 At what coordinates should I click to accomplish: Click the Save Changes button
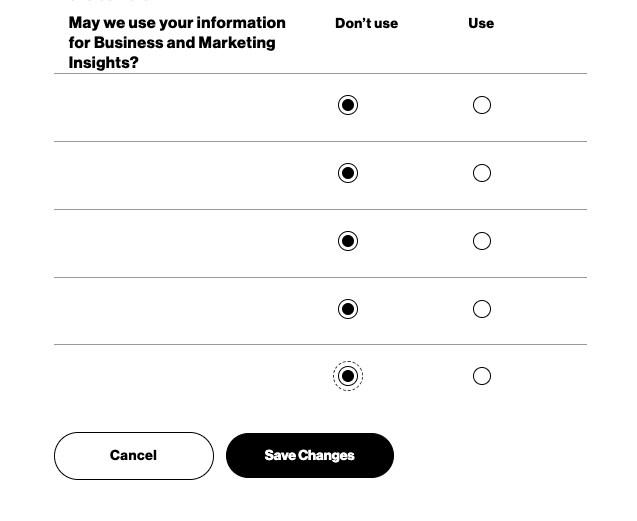(309, 455)
